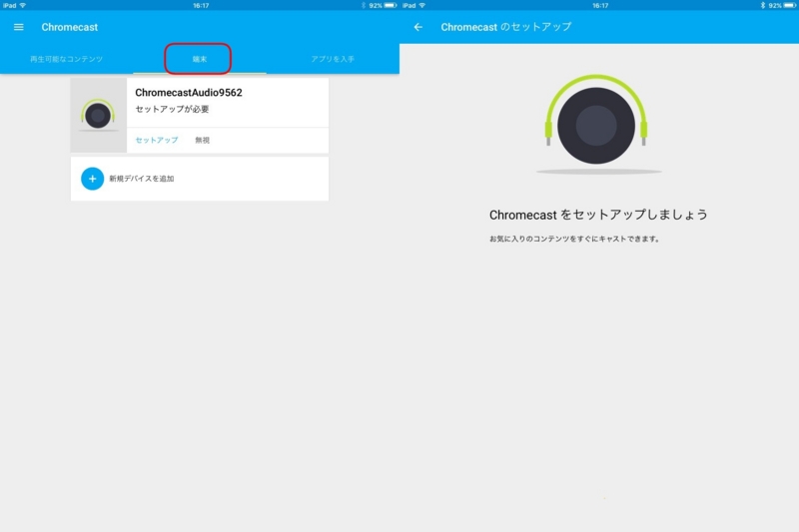
Task: Click 無視 to ignore device
Action: 203,140
